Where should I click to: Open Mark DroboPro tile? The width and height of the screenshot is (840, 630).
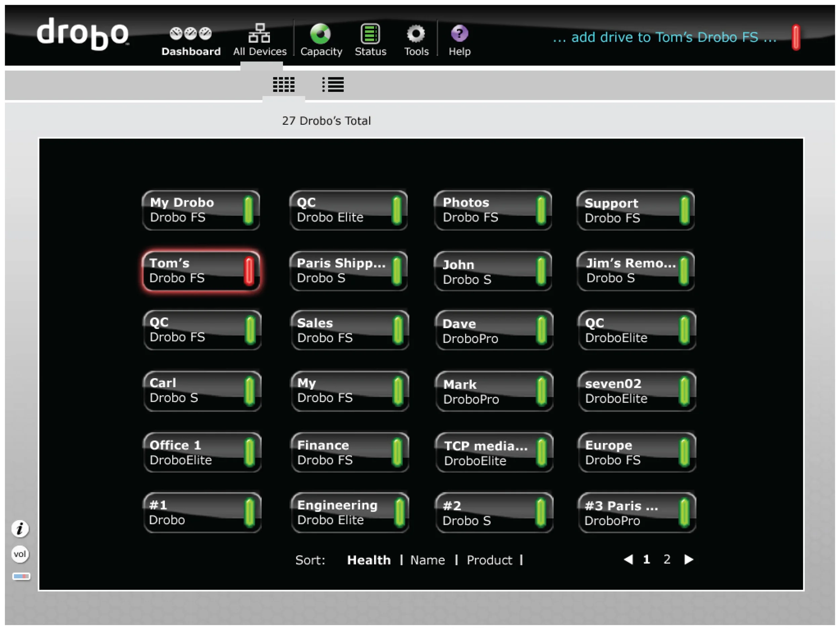coord(494,391)
